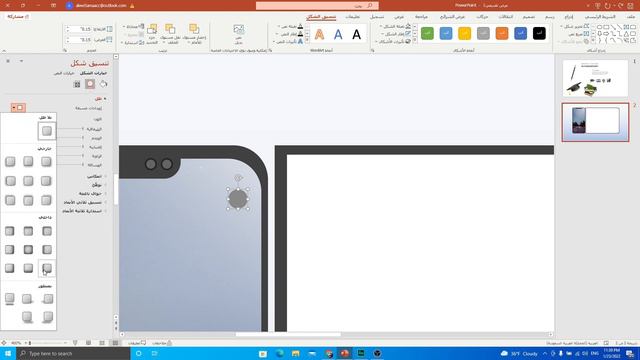Select the Effects icon in Format Shape pane
This screenshot has width=640, height=360.
tap(90, 84)
